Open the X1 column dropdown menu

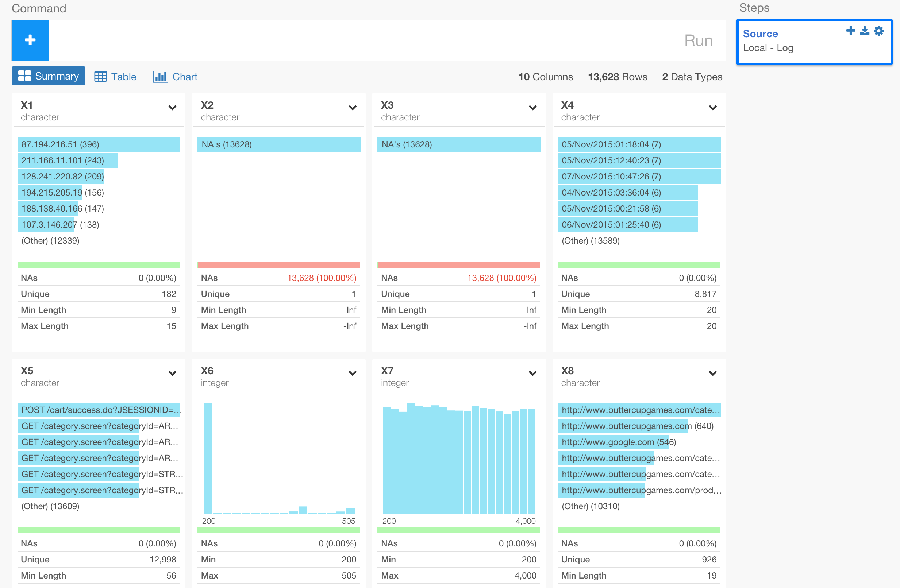coord(172,108)
